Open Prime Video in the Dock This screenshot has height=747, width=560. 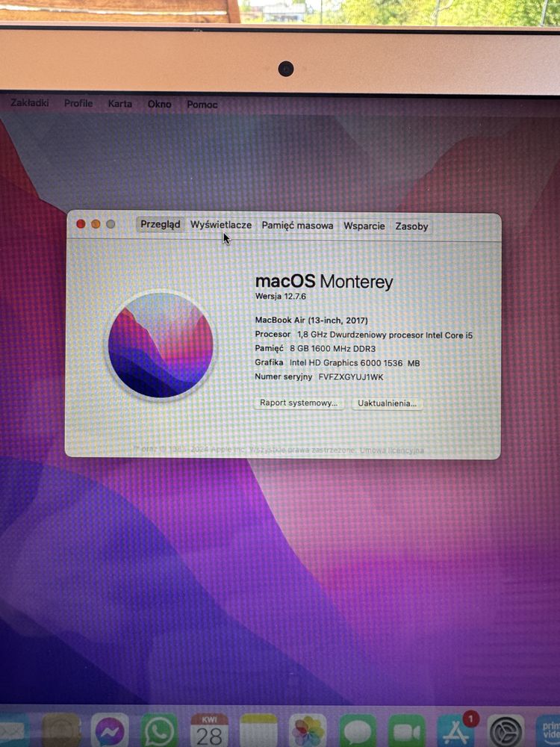549,731
